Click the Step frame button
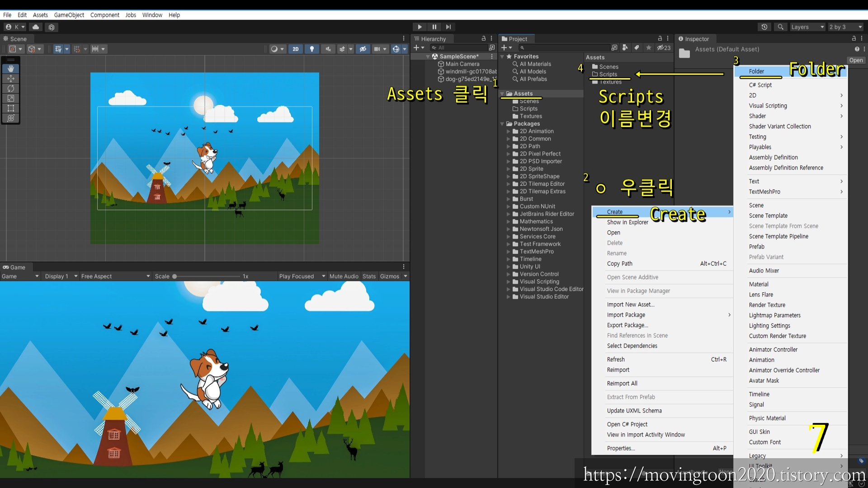 click(448, 27)
